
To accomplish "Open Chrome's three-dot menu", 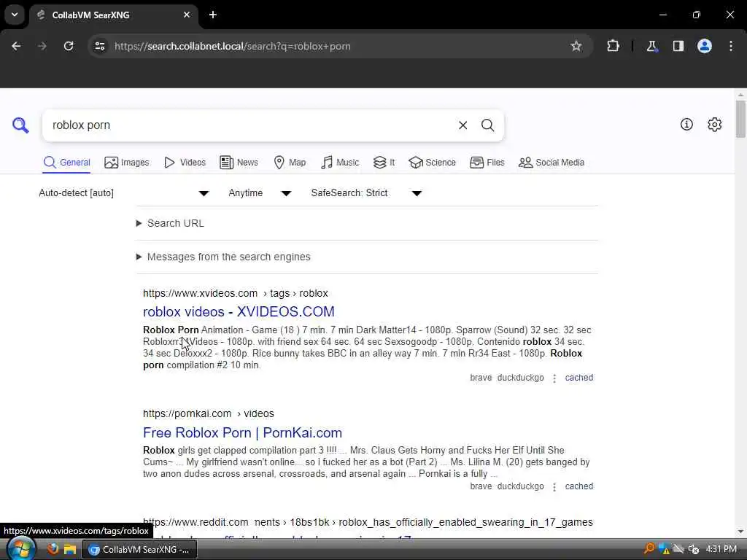I will pyautogui.click(x=731, y=46).
